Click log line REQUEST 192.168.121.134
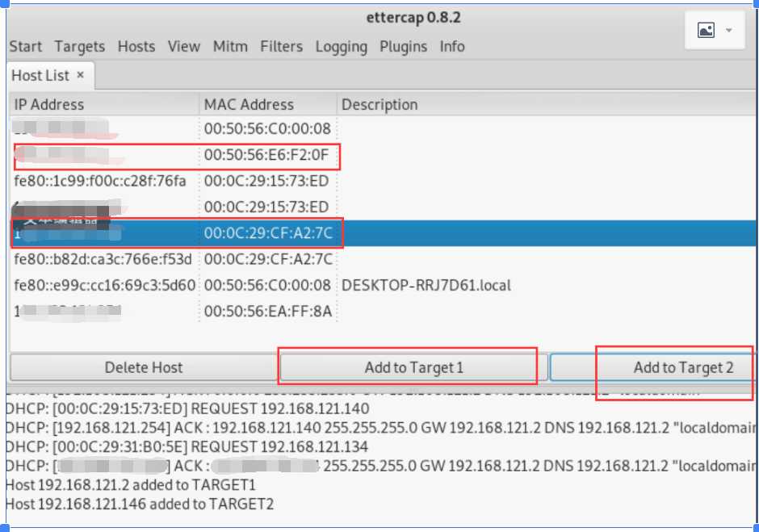Screen dimensions: 759x532 (187, 446)
